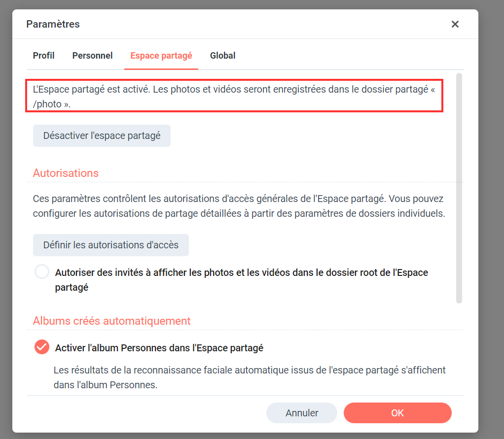The width and height of the screenshot is (504, 439).
Task: Click the Activer l'album Personnes label text
Action: click(159, 348)
